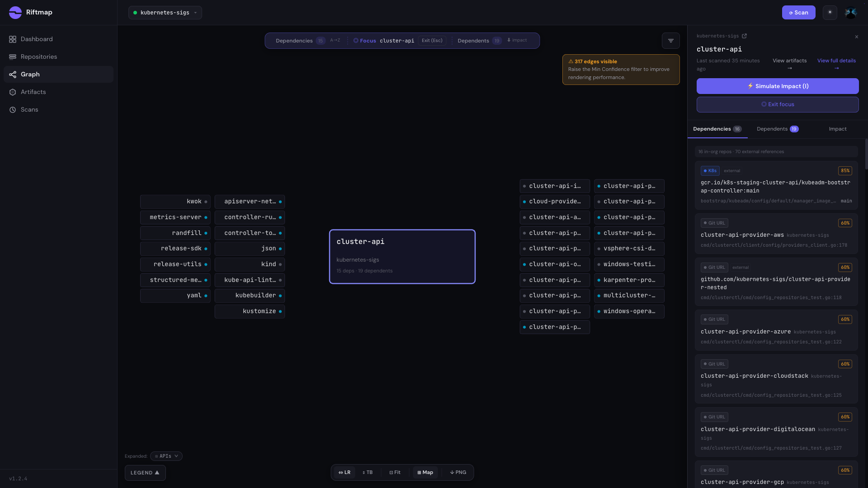This screenshot has width=868, height=488.
Task: Fit the graph to view
Action: click(x=395, y=473)
